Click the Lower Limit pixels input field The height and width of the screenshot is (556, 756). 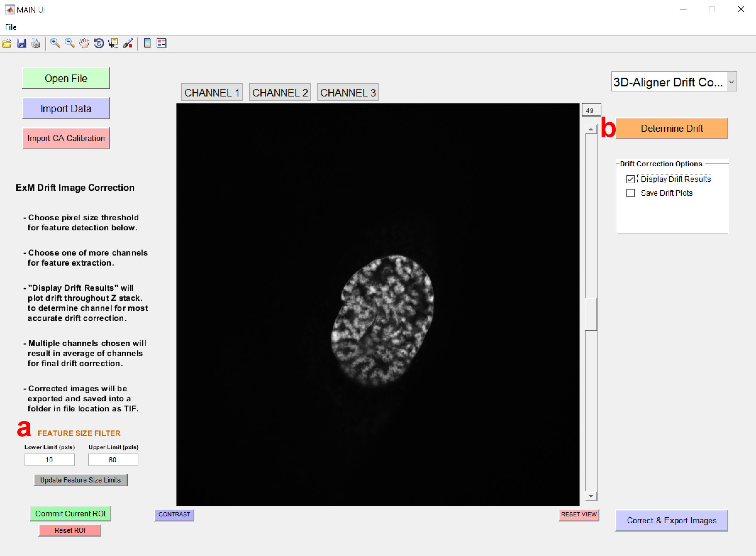(x=49, y=460)
